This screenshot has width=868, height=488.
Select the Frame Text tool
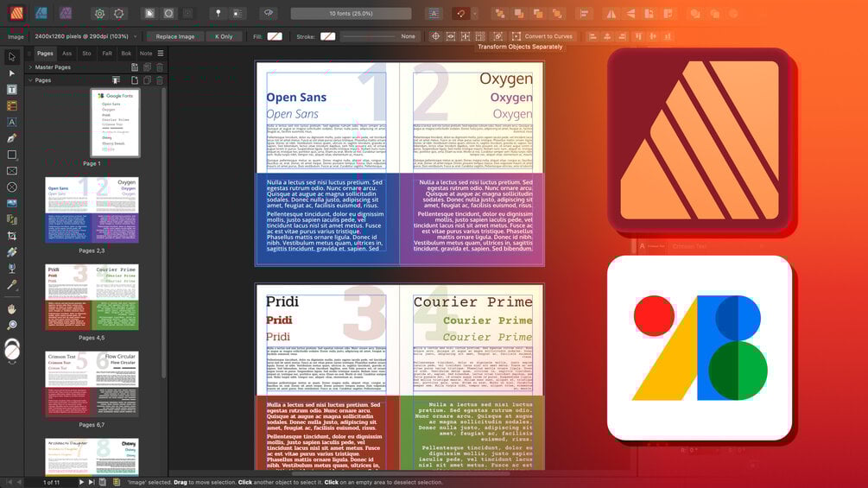coord(11,89)
